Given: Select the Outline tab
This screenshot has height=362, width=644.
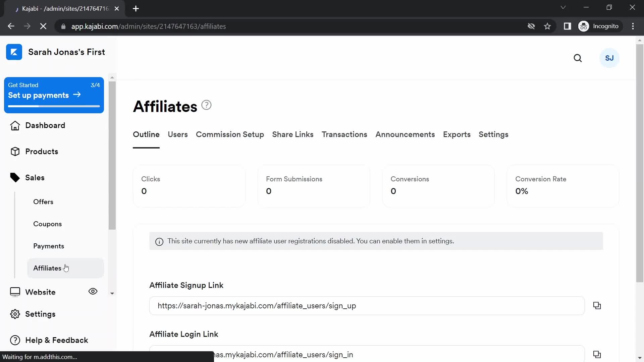Looking at the screenshot, I should pyautogui.click(x=146, y=134).
